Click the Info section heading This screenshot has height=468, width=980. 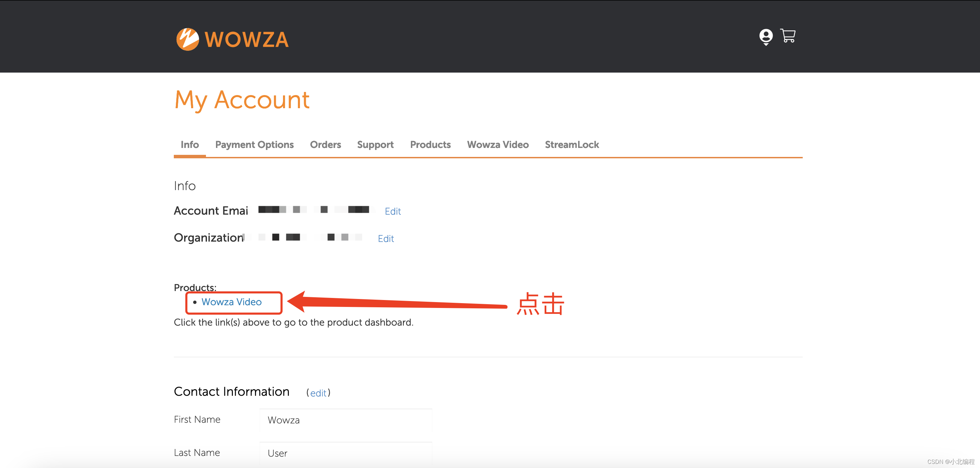(x=185, y=186)
